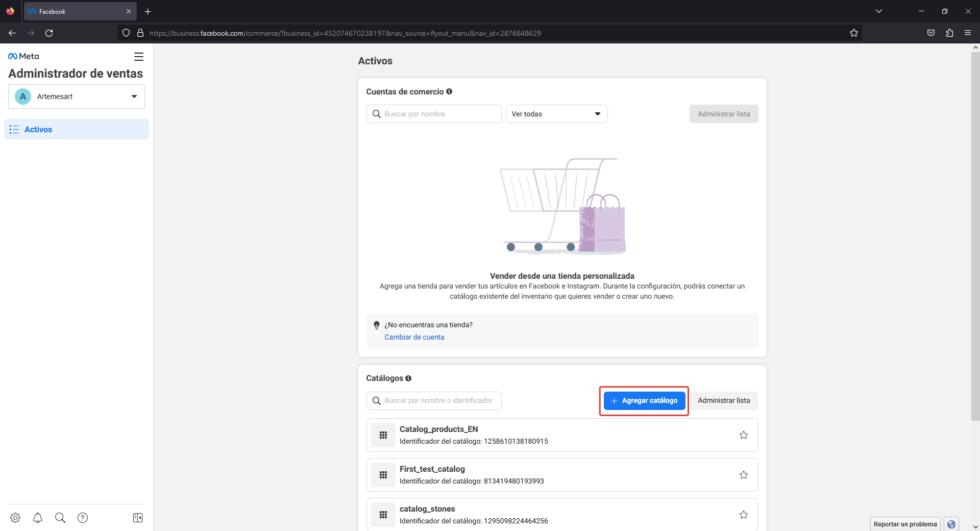The image size is (980, 531).
Task: Click Agregar catálogo button
Action: [x=644, y=401]
